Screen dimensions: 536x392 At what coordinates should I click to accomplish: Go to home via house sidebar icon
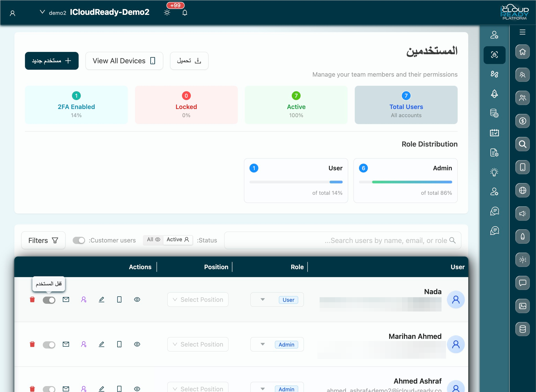click(522, 52)
